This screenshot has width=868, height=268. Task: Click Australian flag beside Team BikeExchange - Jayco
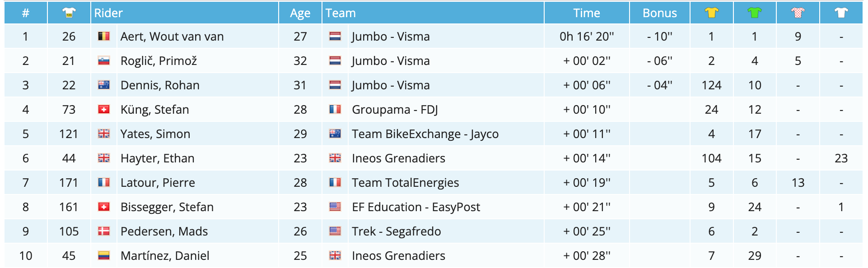(x=335, y=134)
